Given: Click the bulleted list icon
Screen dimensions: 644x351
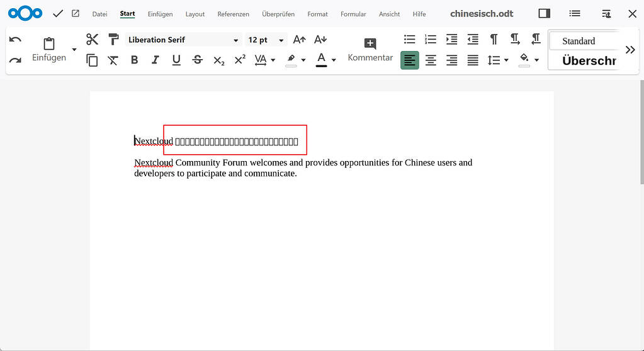Looking at the screenshot, I should (409, 40).
